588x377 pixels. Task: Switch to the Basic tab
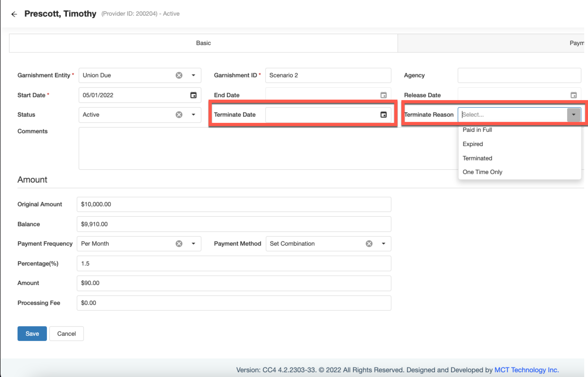click(203, 43)
